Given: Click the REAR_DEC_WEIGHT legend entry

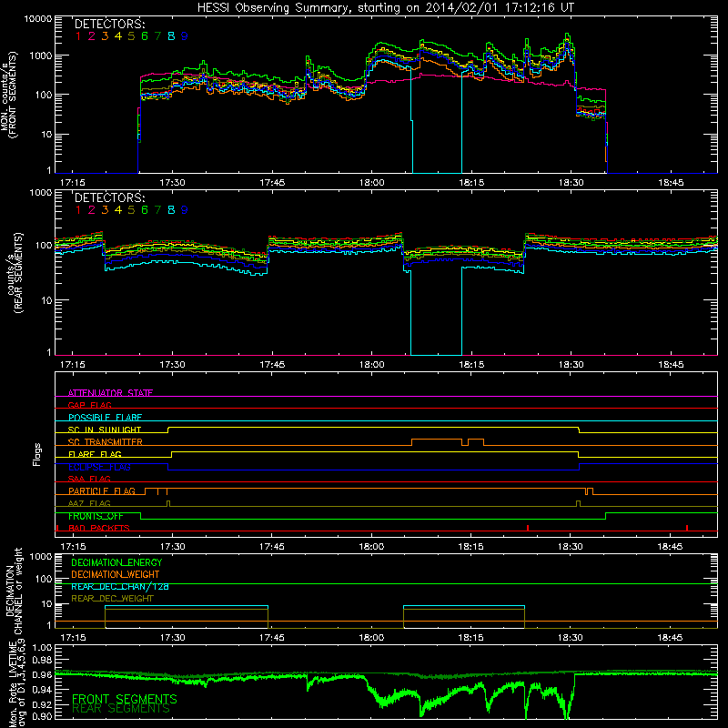Looking at the screenshot, I should click(112, 599).
